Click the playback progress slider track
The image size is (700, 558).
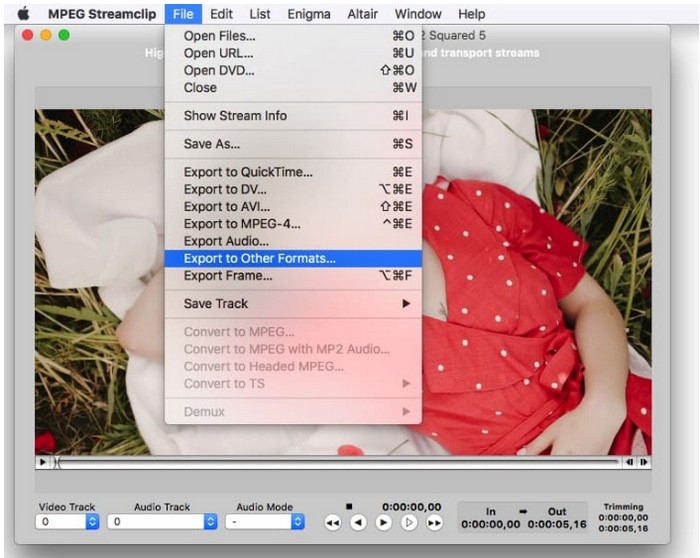[x=338, y=462]
